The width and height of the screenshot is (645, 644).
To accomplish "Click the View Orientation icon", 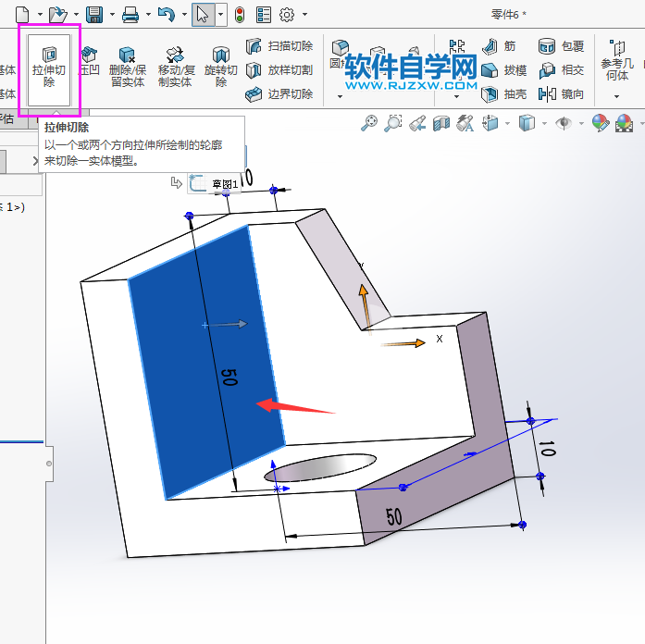I will coord(490,123).
